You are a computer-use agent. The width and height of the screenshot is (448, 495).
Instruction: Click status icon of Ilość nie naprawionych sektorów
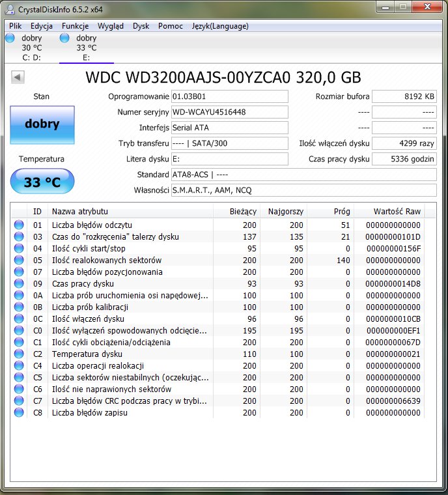(19, 389)
